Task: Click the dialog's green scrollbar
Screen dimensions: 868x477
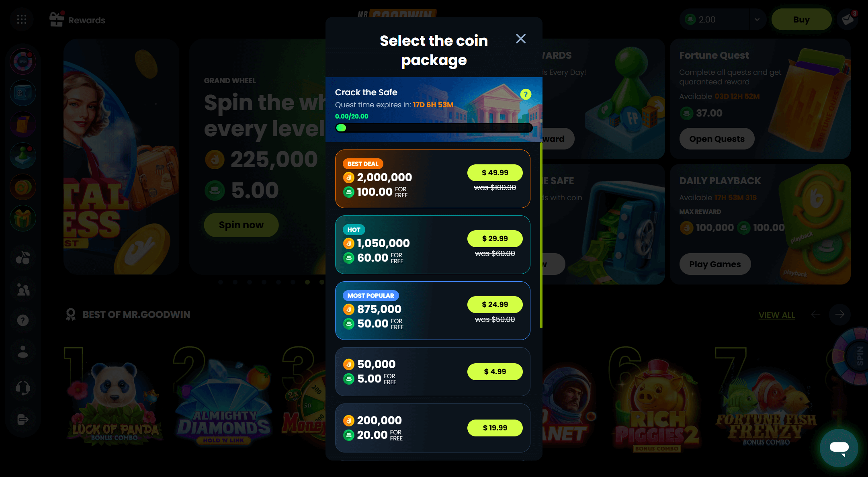Action: tap(541, 235)
